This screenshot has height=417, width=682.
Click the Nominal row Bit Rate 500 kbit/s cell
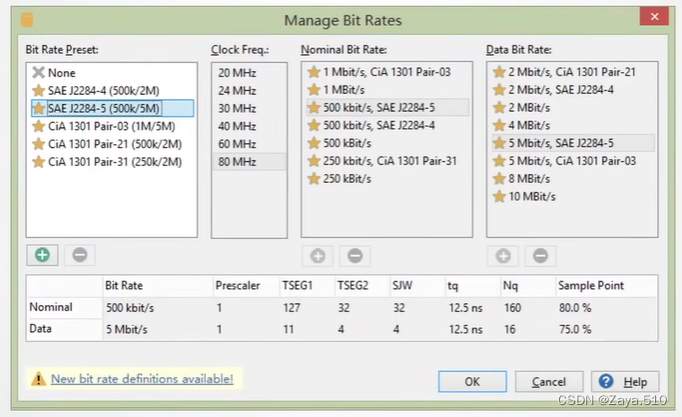pos(157,308)
